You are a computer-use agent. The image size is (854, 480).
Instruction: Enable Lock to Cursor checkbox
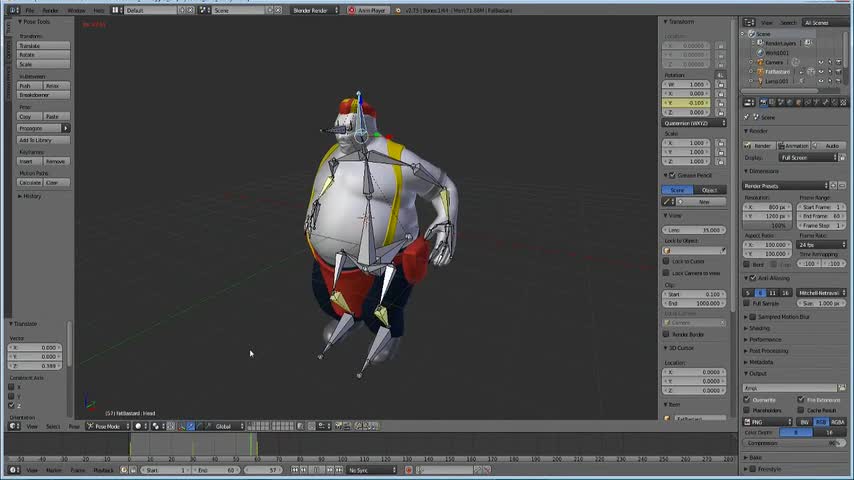[x=666, y=261]
